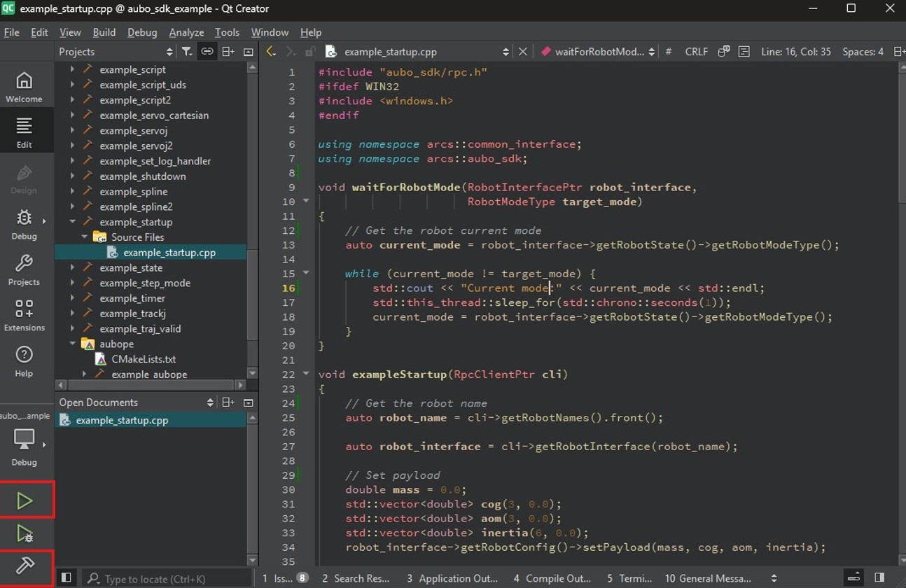This screenshot has height=588, width=906.
Task: Click Line 16, Col 35 indicator
Action: [796, 52]
